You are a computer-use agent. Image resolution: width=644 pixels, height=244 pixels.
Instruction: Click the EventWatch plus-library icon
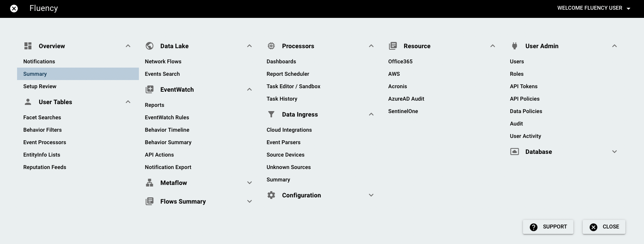coord(149,89)
